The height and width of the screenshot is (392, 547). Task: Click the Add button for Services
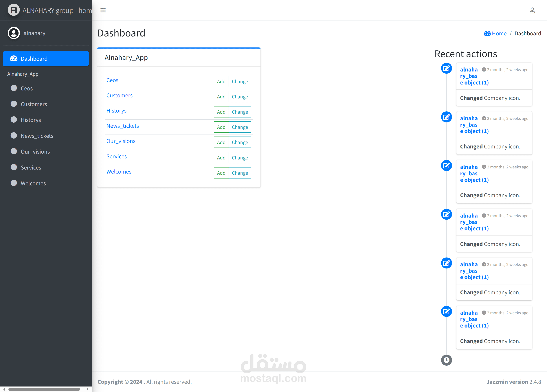221,158
